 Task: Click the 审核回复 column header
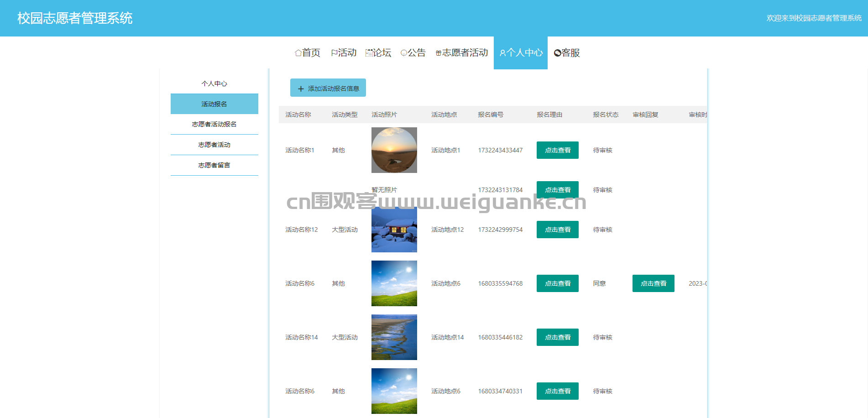[x=645, y=115]
